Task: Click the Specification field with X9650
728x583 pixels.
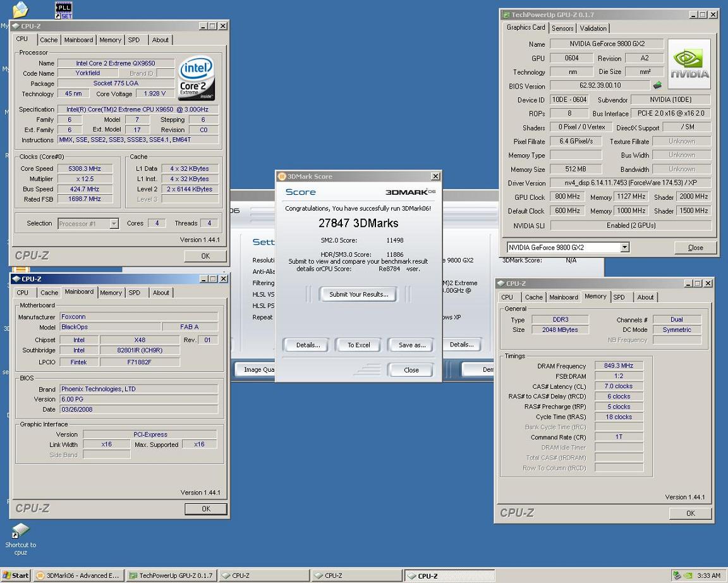Action: click(x=137, y=109)
